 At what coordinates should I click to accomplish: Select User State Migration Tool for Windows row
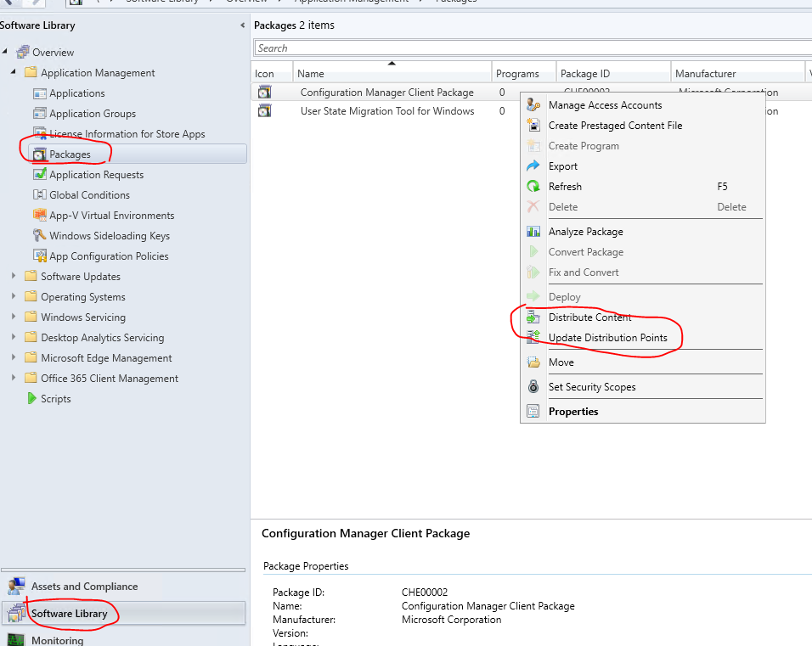(x=387, y=110)
